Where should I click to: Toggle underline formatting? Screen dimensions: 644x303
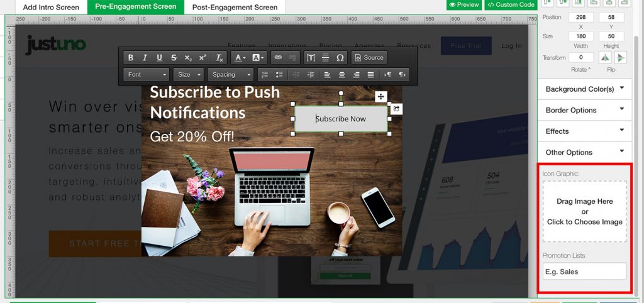159,58
